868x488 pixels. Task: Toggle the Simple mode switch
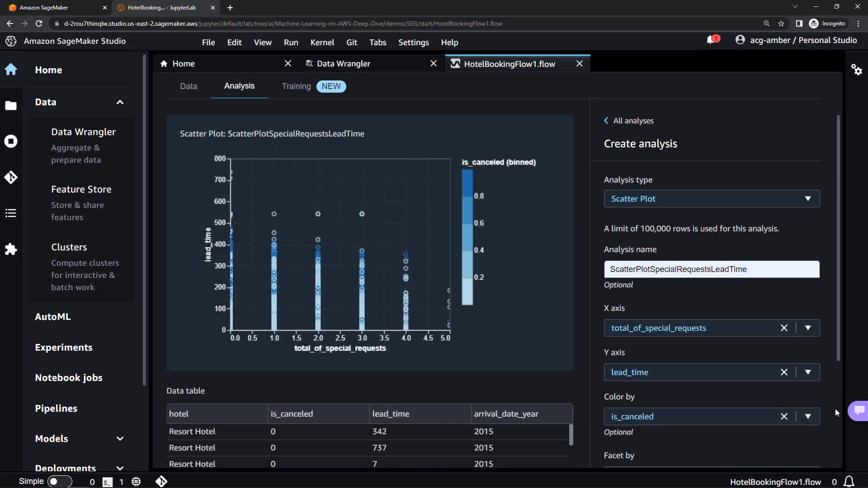(59, 482)
